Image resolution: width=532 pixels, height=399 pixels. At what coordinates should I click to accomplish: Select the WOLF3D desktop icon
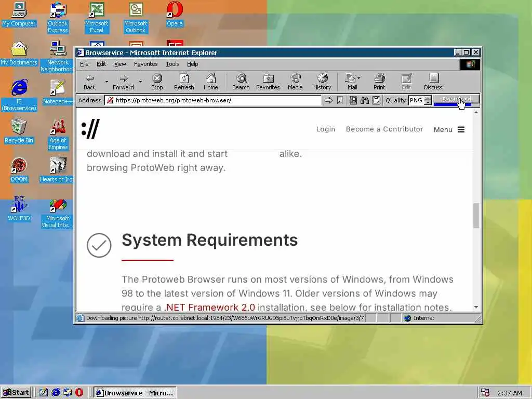point(19,209)
